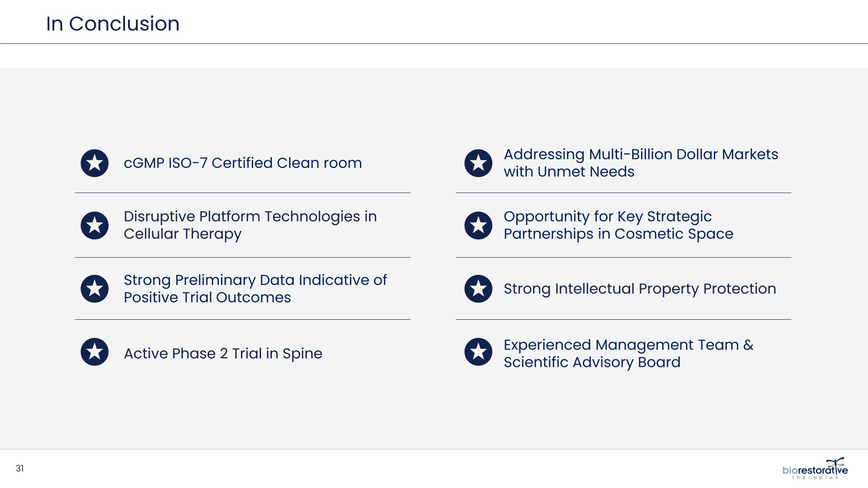Click star icon beside cGMP ISO-7 Clean room
The height and width of the screenshot is (488, 868).
coord(95,163)
